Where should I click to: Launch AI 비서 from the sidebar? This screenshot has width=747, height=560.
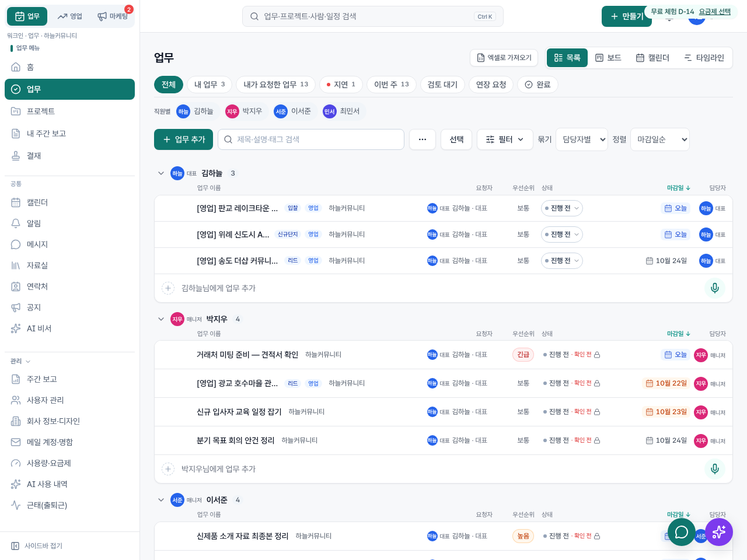click(x=69, y=328)
